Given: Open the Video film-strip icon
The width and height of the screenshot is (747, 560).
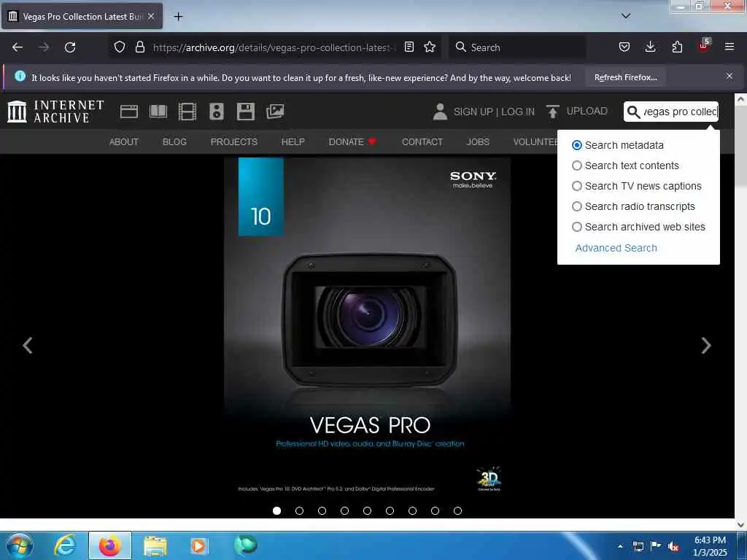Looking at the screenshot, I should [187, 112].
